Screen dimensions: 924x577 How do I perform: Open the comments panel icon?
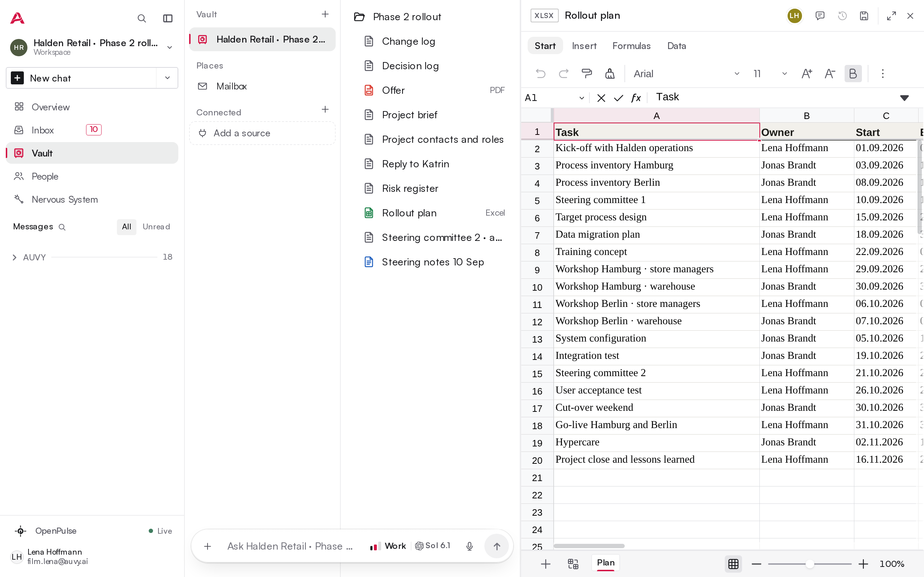(820, 16)
